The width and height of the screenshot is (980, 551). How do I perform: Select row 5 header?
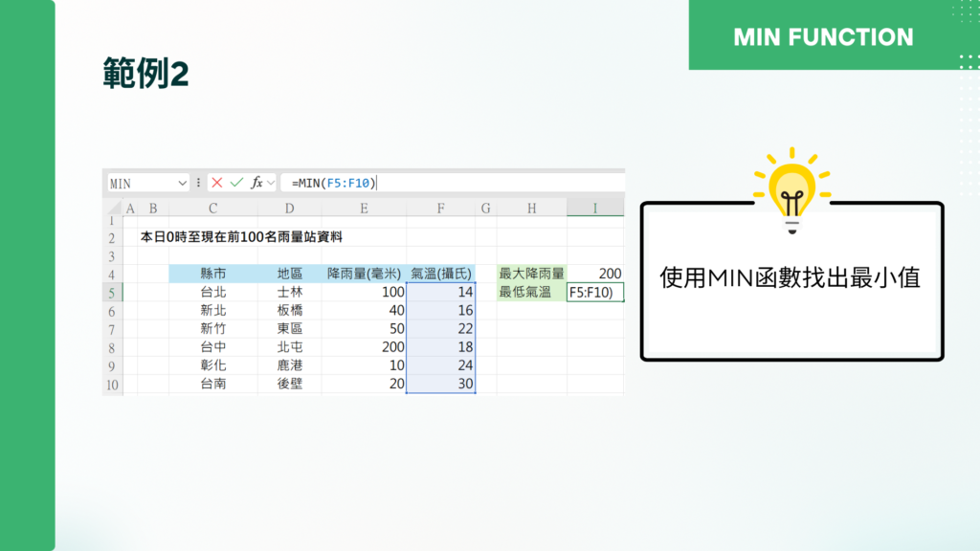(x=113, y=293)
